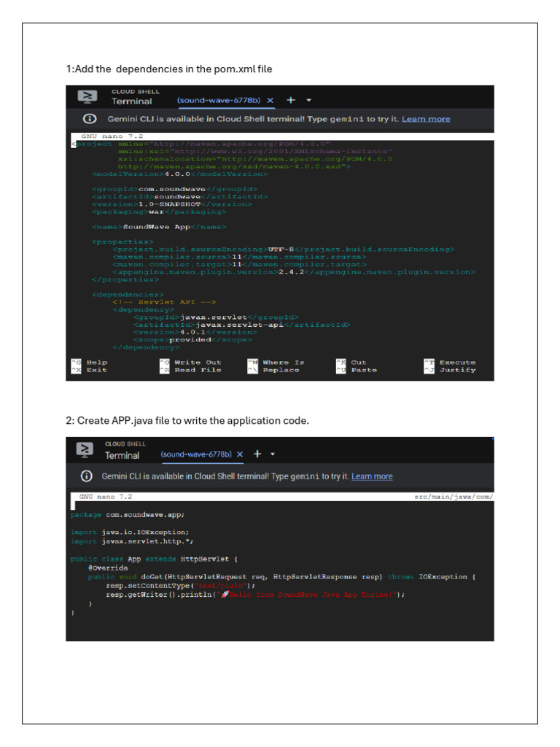The height and width of the screenshot is (747, 560).
Task: Add a new terminal tab in the second Cloud Shell
Action: click(257, 454)
